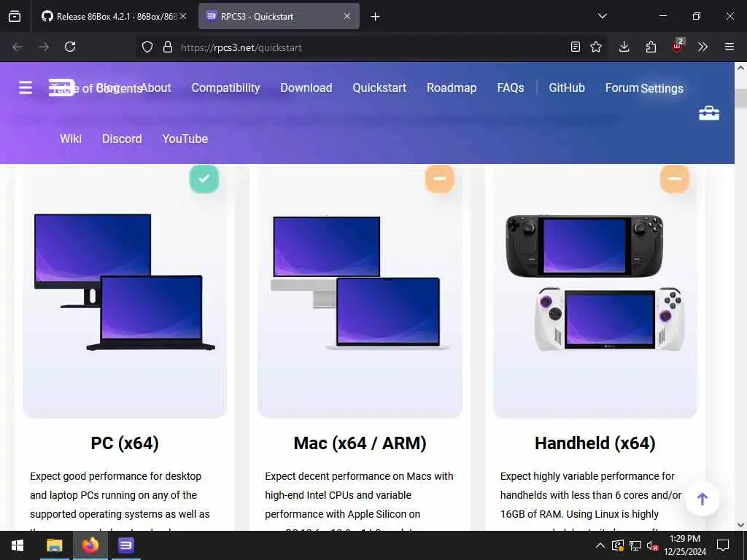Click the Mac (x64 / ARM) heading
This screenshot has height=560, width=747.
[x=360, y=443]
